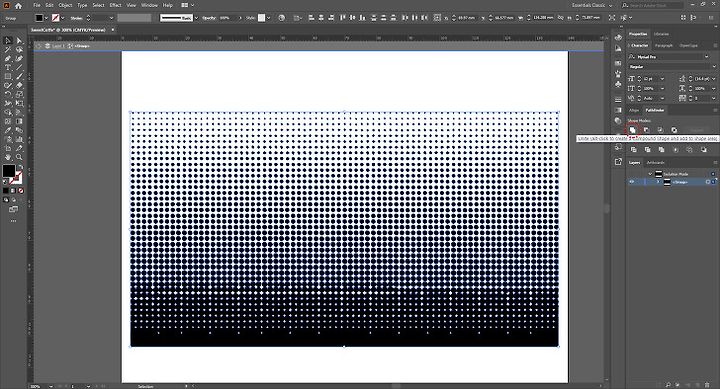Toggle Constrain Width and Height Proportions link
The height and width of the screenshot is (389, 720).
click(x=561, y=17)
